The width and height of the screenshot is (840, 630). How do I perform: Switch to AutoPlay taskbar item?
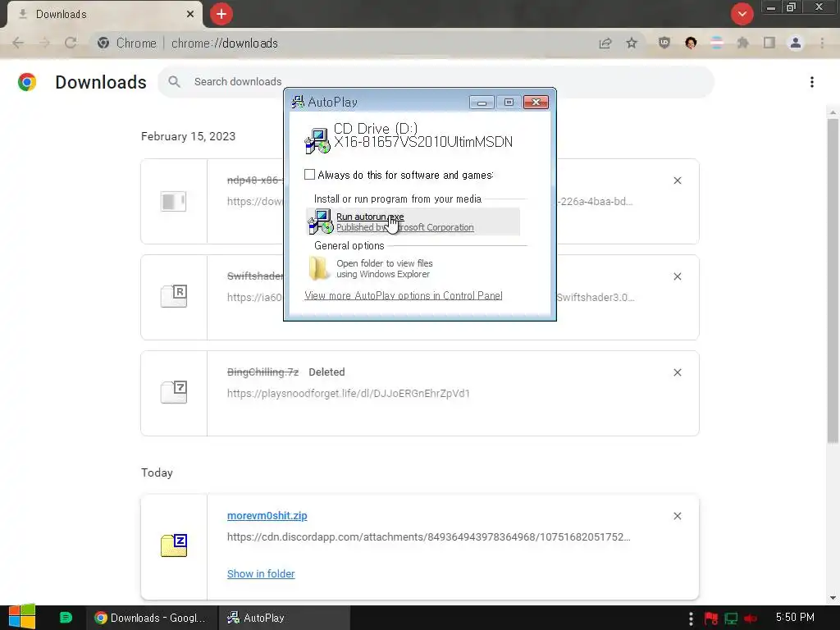point(284,618)
